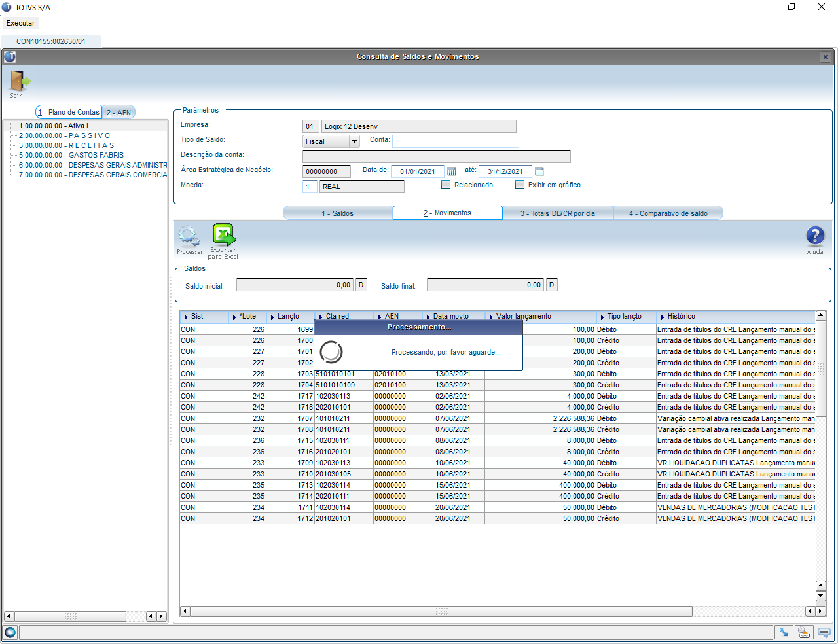Open the 4 - Comparativo de saldo tab

point(668,213)
